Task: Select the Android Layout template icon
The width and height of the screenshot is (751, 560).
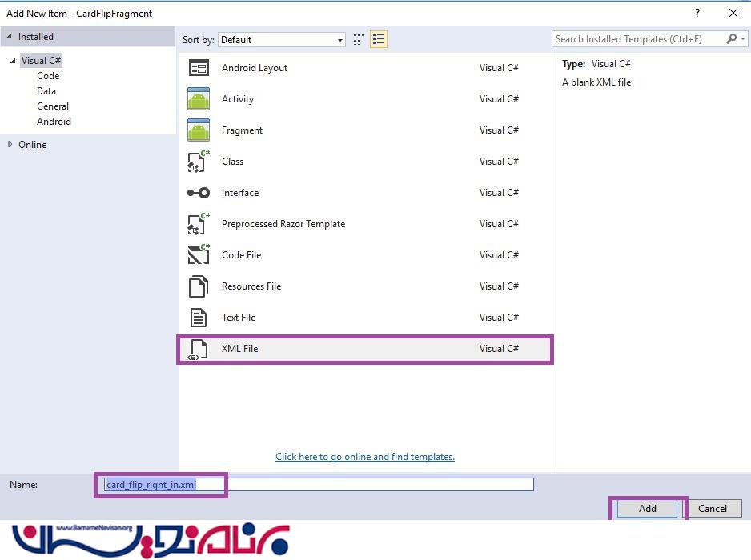Action: tap(198, 68)
